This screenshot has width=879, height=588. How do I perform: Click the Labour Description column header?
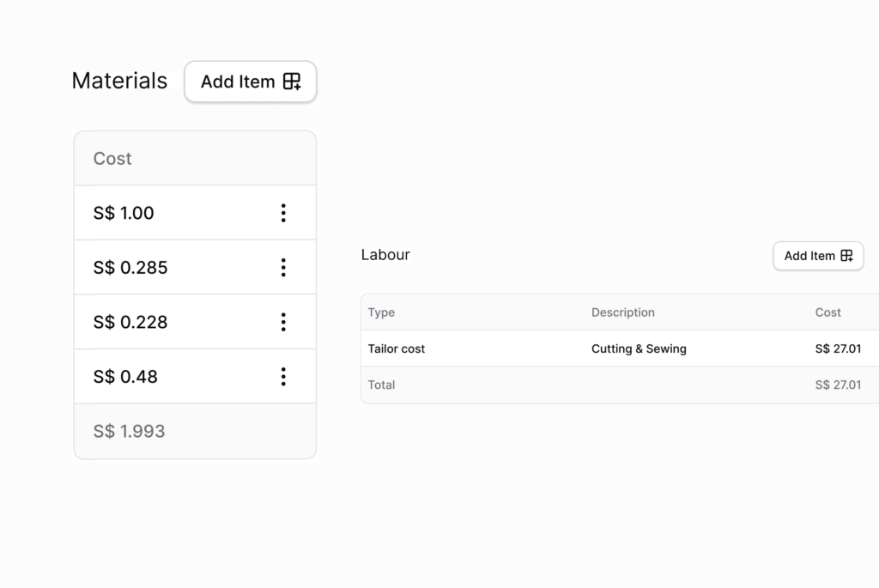coord(622,312)
